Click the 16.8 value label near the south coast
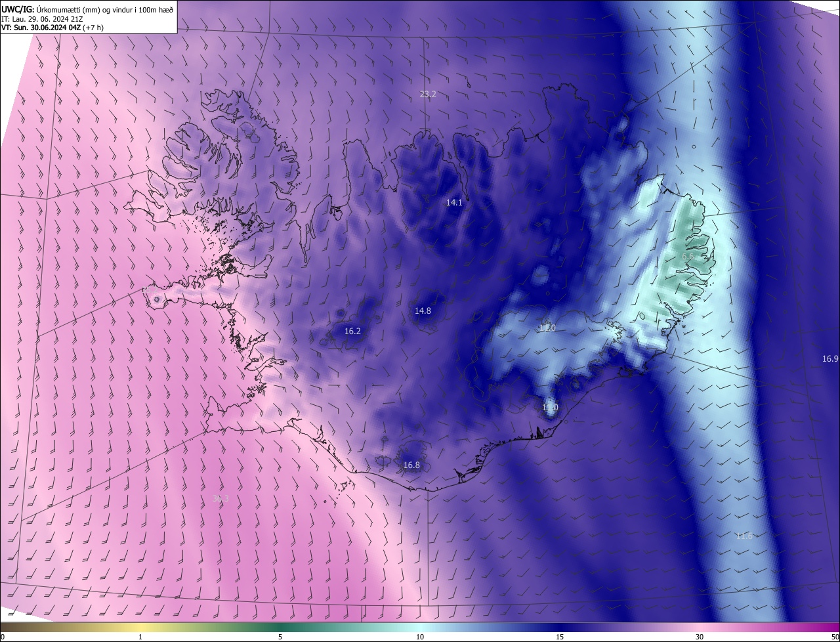 411,465
